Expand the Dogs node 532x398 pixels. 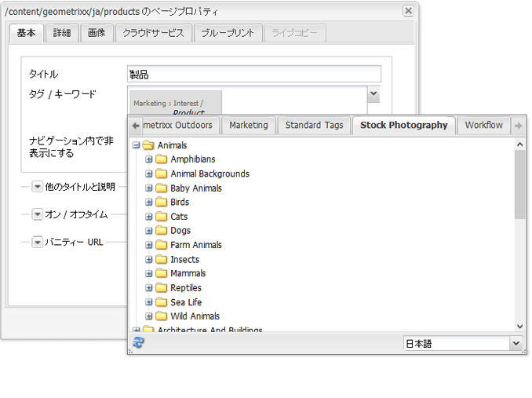click(x=148, y=231)
